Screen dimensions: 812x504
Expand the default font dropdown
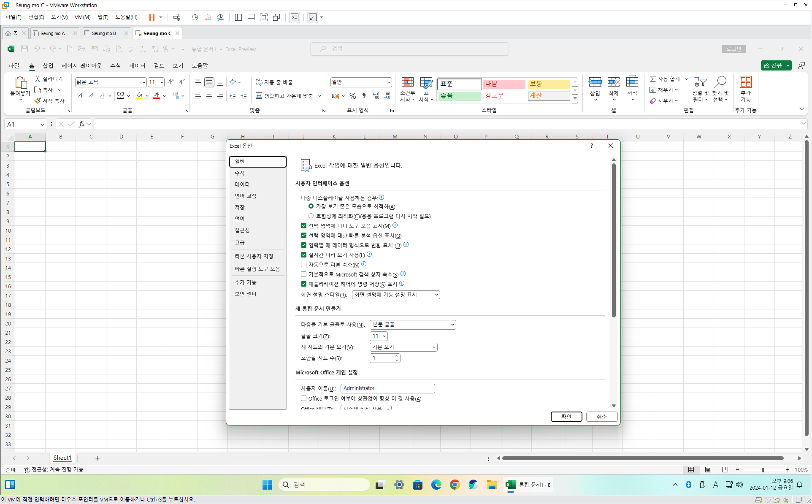pyautogui.click(x=413, y=325)
